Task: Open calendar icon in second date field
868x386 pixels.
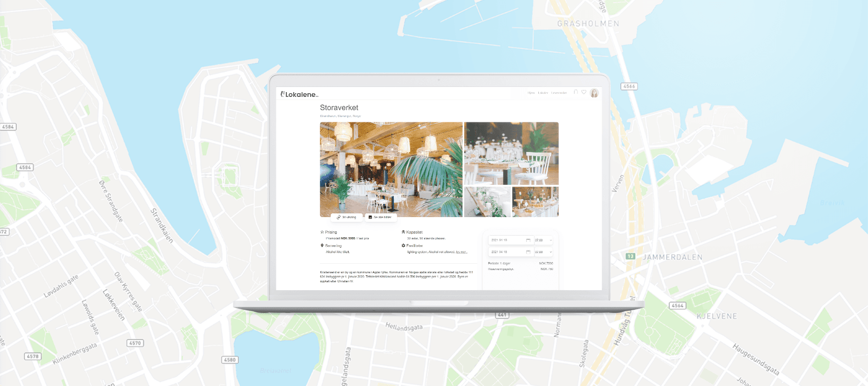Action: pyautogui.click(x=528, y=252)
